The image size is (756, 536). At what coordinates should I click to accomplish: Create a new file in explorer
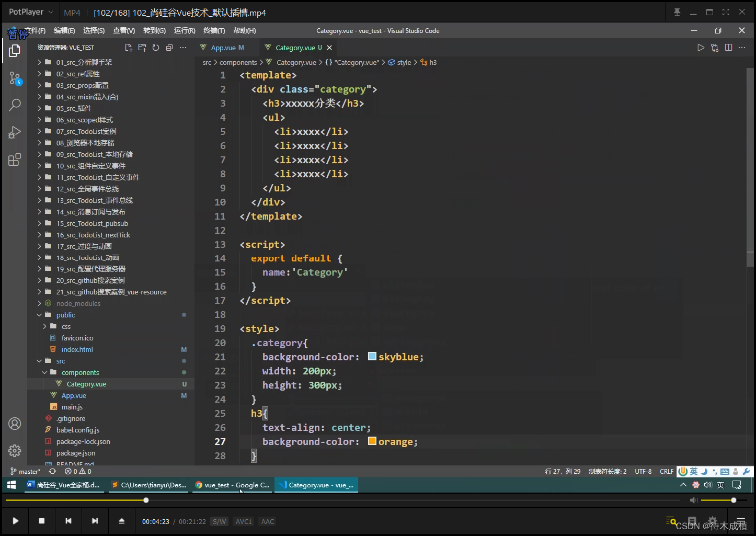click(129, 48)
